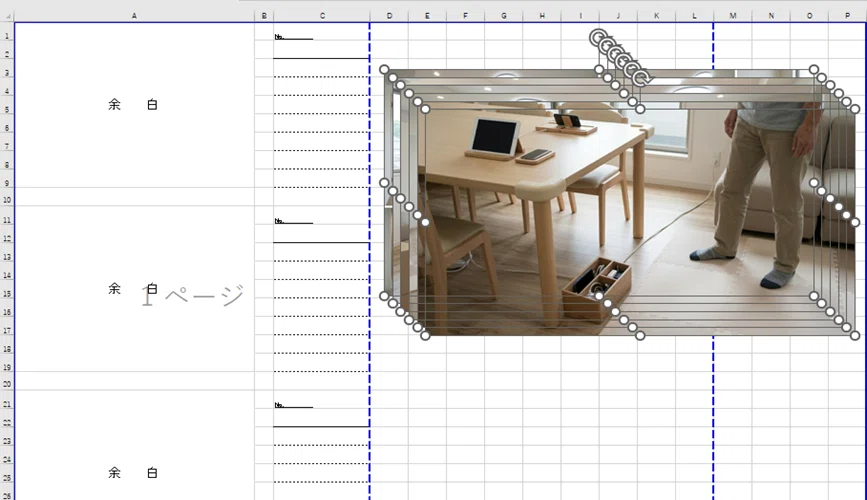This screenshot has width=867, height=500.
Task: Click the backmost picture's left-middle sizing handle
Action: tap(384, 183)
